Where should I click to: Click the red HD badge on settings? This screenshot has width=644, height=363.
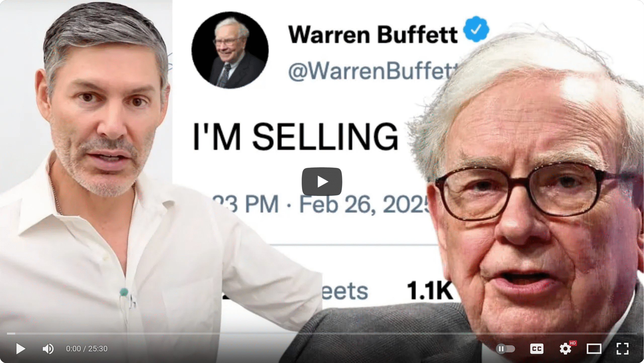point(573,343)
